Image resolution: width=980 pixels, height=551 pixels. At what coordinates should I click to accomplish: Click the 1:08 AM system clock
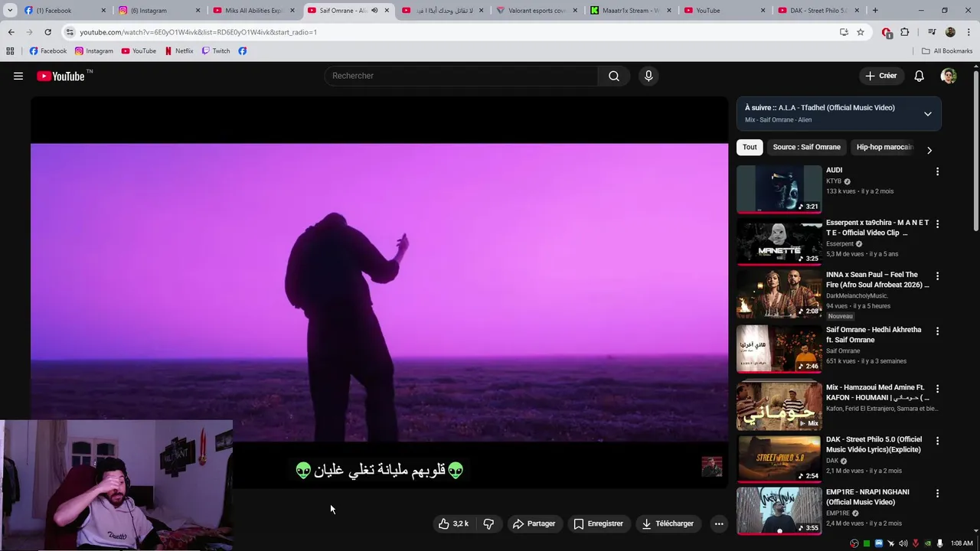pyautogui.click(x=962, y=543)
